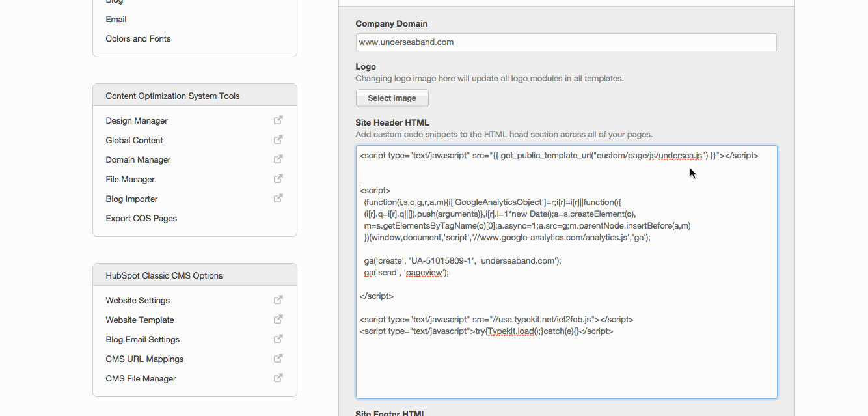The width and height of the screenshot is (868, 416).
Task: Click external link icon beside CMS File Manager
Action: pos(278,378)
